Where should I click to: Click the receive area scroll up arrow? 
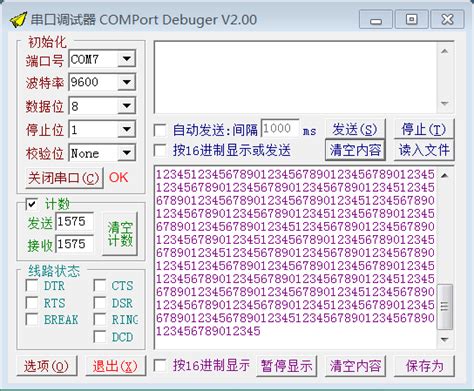(445, 175)
